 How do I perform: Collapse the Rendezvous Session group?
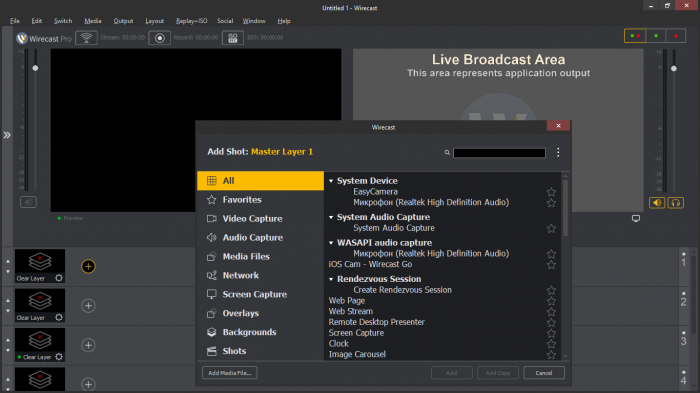[331, 279]
